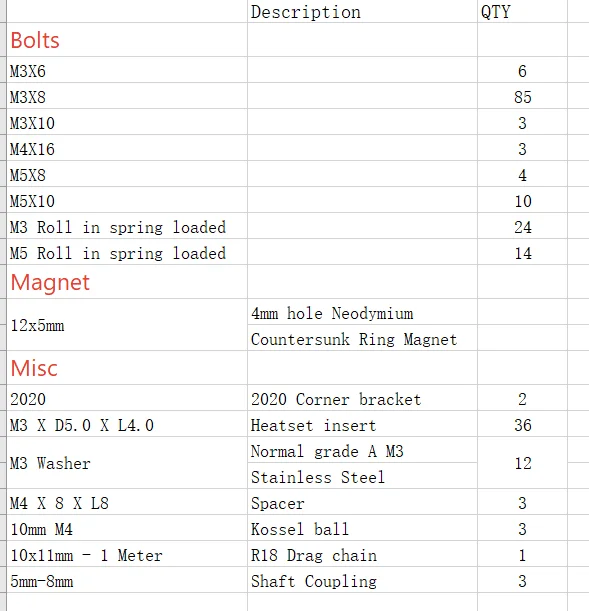The height and width of the screenshot is (611, 589).
Task: Click the M3X6 bolt cell
Action: (x=127, y=70)
